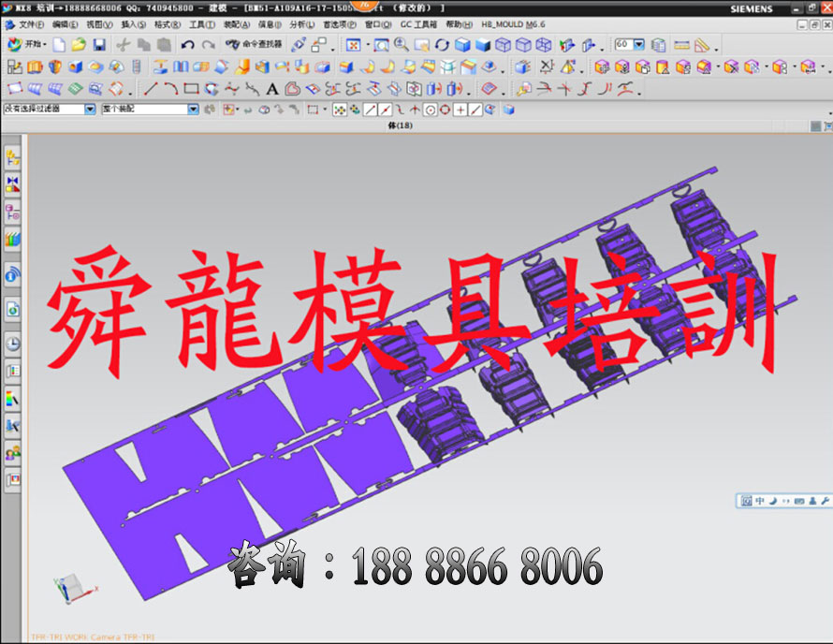Image resolution: width=833 pixels, height=644 pixels.
Task: Open the 文件(F) File menu
Action: pyautogui.click(x=31, y=24)
